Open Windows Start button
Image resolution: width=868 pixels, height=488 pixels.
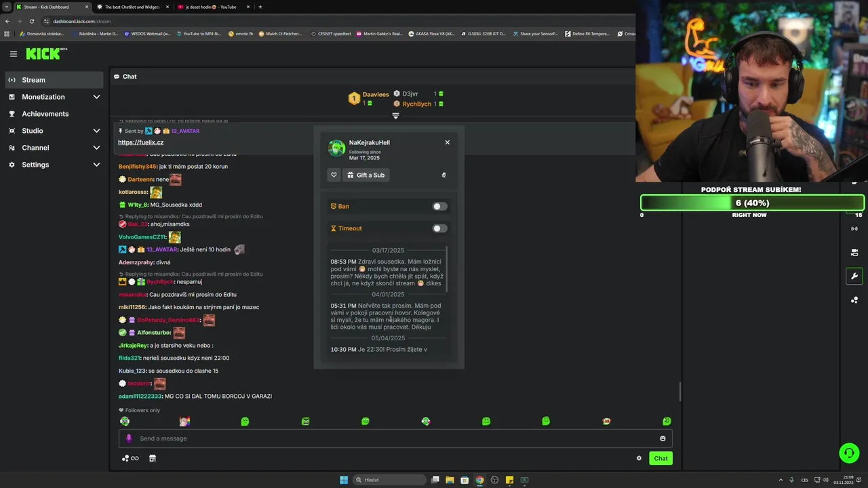pos(344,480)
